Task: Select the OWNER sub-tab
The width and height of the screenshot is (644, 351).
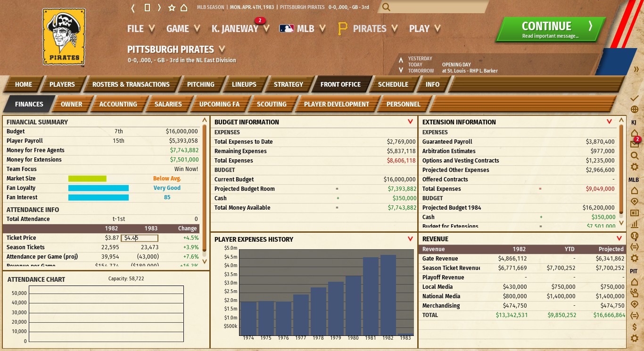Action: pyautogui.click(x=72, y=104)
